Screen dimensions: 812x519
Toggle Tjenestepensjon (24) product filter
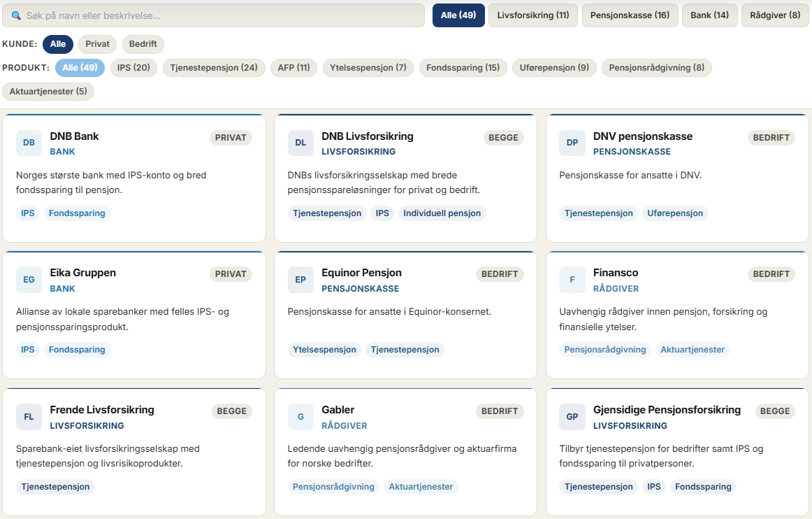(214, 68)
